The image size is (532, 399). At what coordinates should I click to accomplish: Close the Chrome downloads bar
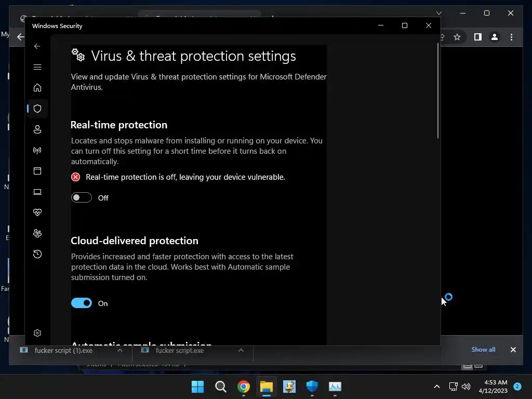(x=513, y=350)
